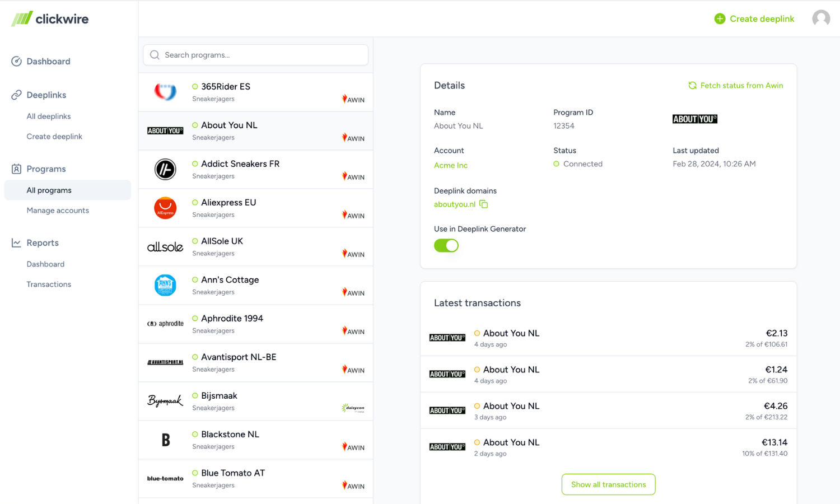Click the Avantisport logo in the list
Screen dimensions: 840x504
[x=165, y=362]
